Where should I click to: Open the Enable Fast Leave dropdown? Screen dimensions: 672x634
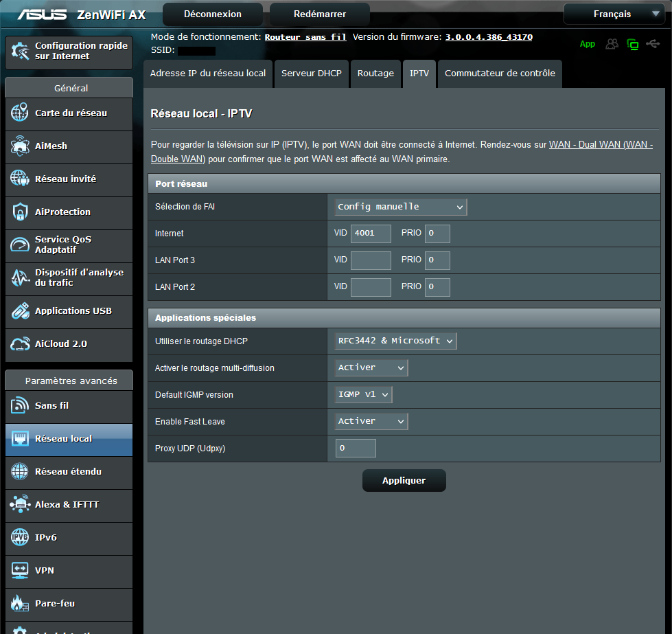tap(371, 421)
